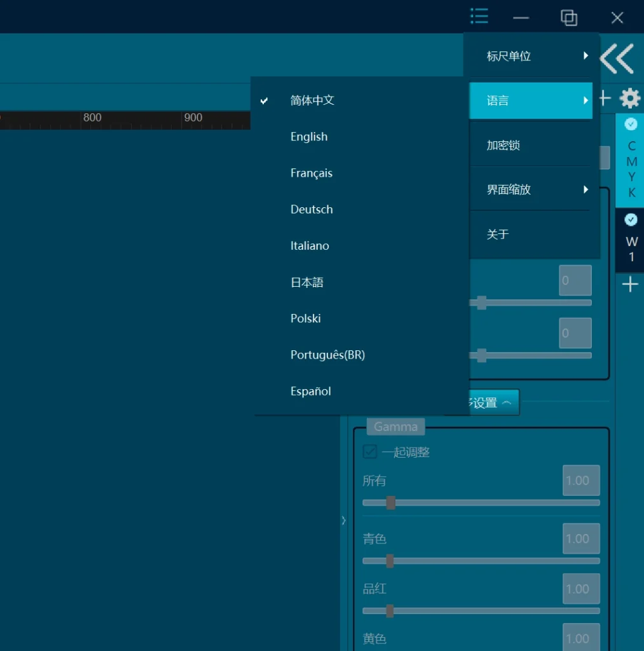Viewport: 644px width, 651px height.
Task: Select the 加密锁 menu entry
Action: 531,146
